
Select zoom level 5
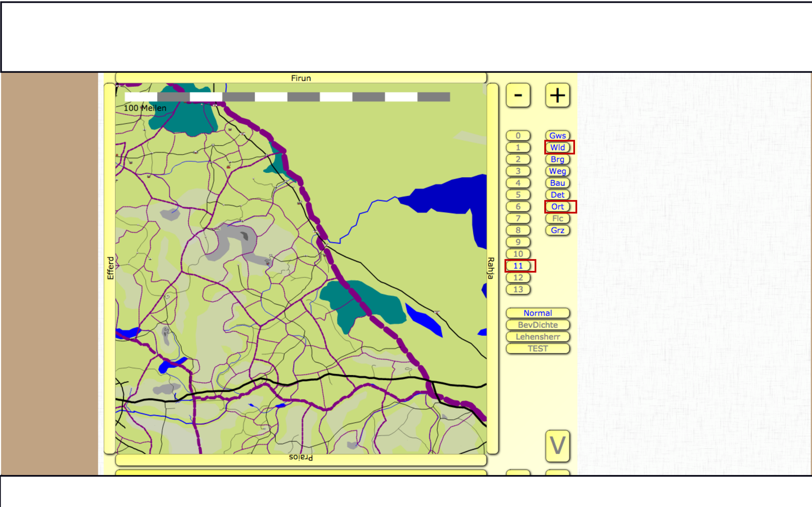click(x=518, y=195)
